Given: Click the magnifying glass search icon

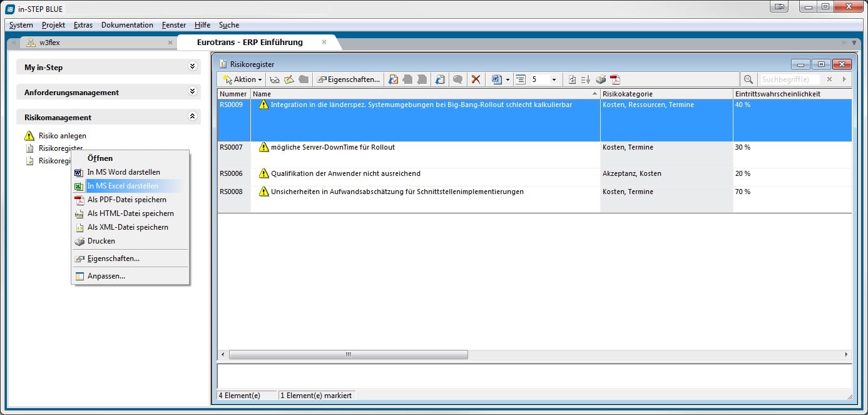Looking at the screenshot, I should pyautogui.click(x=748, y=79).
